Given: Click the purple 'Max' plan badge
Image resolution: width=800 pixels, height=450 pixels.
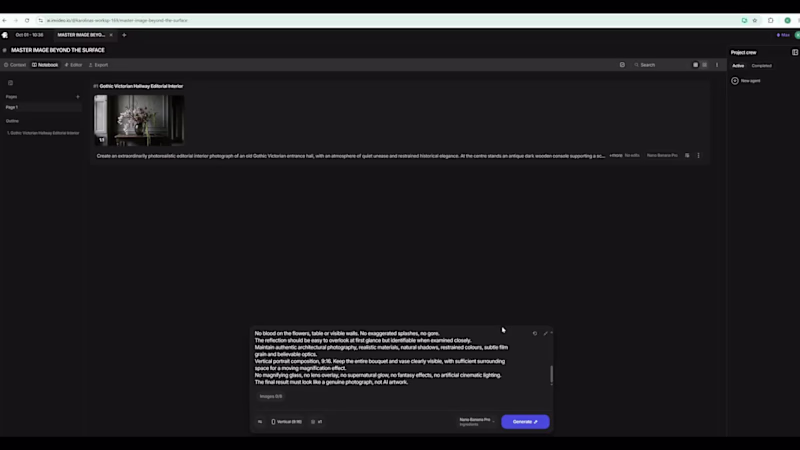Looking at the screenshot, I should click(783, 35).
